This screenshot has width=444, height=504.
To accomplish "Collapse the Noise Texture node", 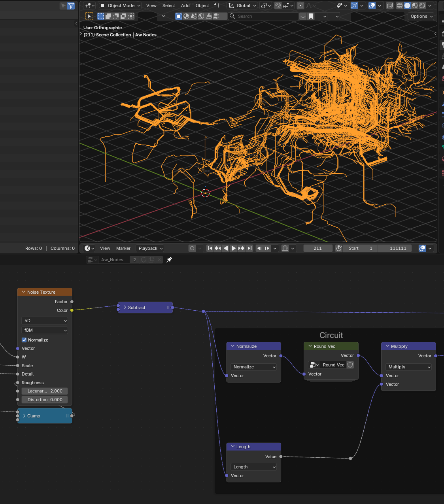I will (24, 292).
